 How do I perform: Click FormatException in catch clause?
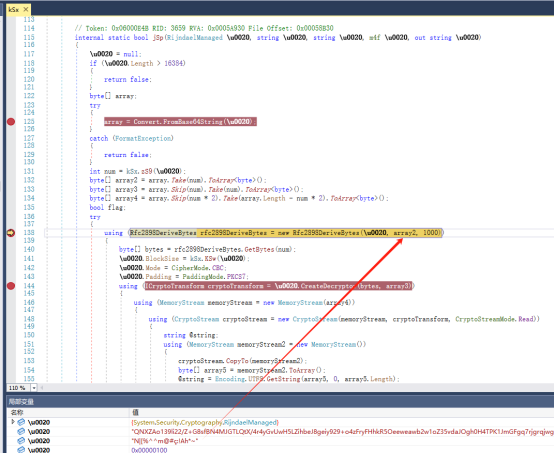(143, 138)
